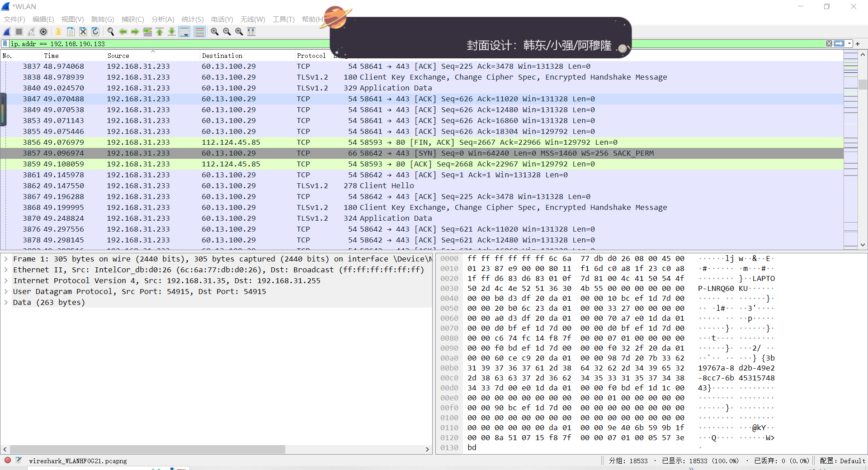868x470 pixels.
Task: Find a packet with the magnifier icon
Action: (x=110, y=32)
